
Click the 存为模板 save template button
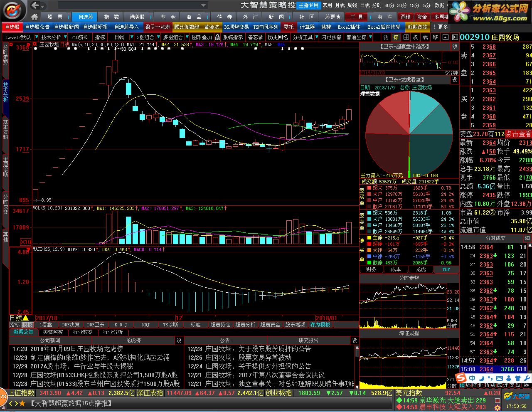click(320, 325)
